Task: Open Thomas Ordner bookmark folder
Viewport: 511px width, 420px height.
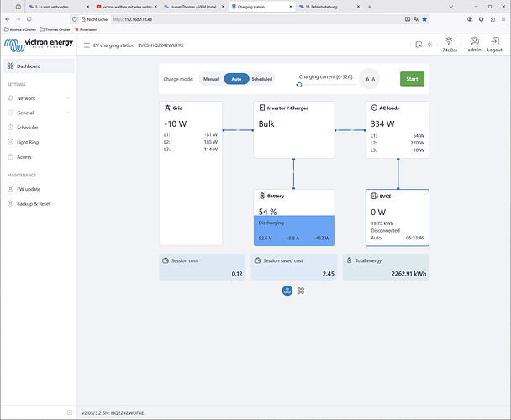Action: click(55, 29)
